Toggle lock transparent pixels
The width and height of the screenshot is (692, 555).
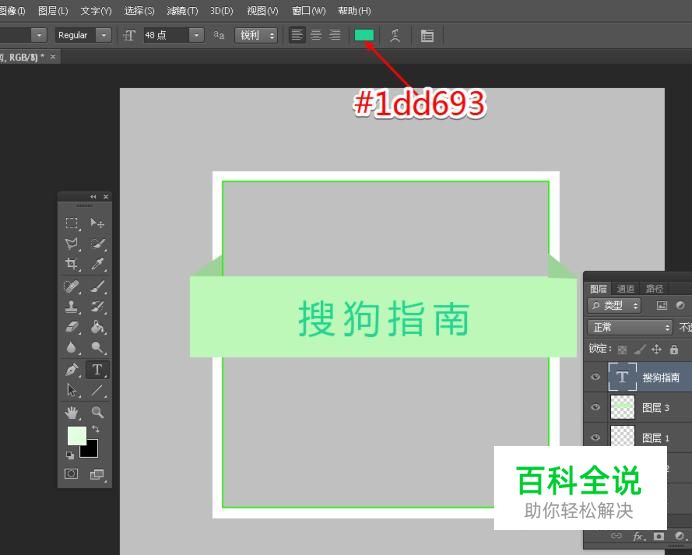click(x=622, y=350)
